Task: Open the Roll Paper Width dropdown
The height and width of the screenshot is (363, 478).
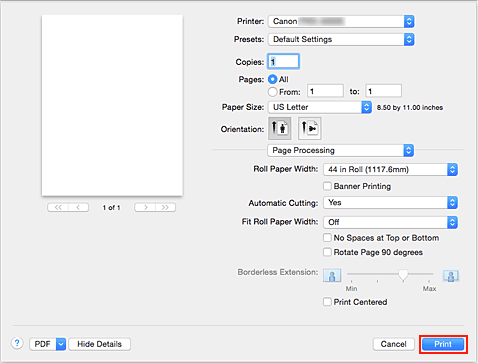Action: pos(390,169)
